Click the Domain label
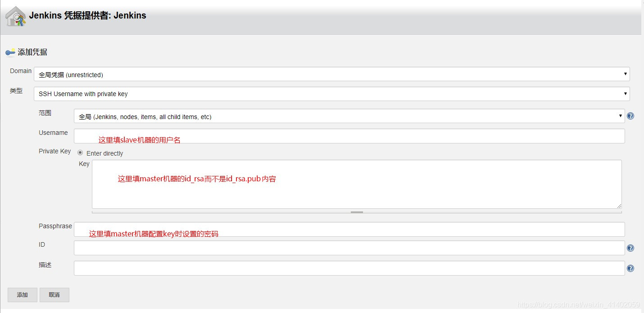Screen dimensions: 644x313 [x=21, y=71]
